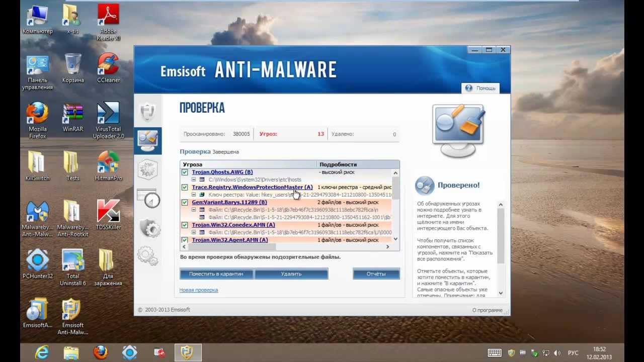Click the help panel vertical scrollbar thumb

click(x=501, y=236)
